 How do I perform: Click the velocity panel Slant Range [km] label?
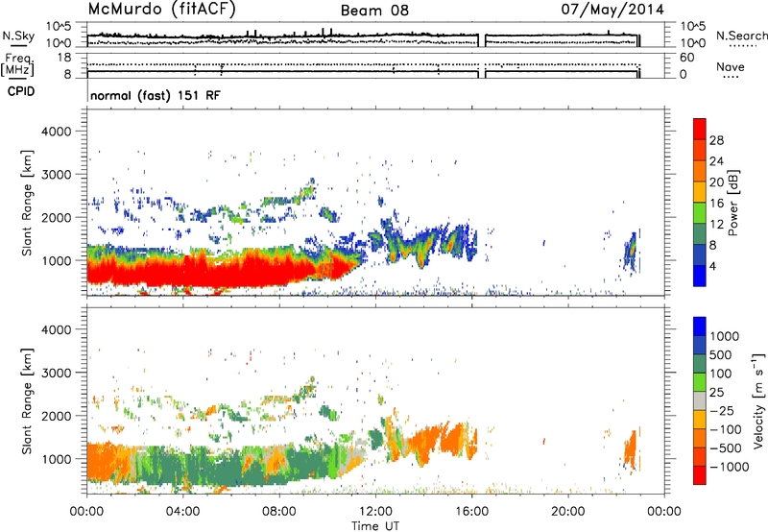tap(27, 400)
